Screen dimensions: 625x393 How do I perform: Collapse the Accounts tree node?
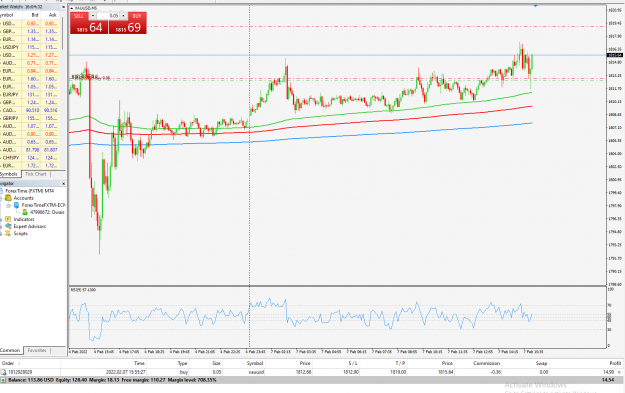[x=1, y=198]
